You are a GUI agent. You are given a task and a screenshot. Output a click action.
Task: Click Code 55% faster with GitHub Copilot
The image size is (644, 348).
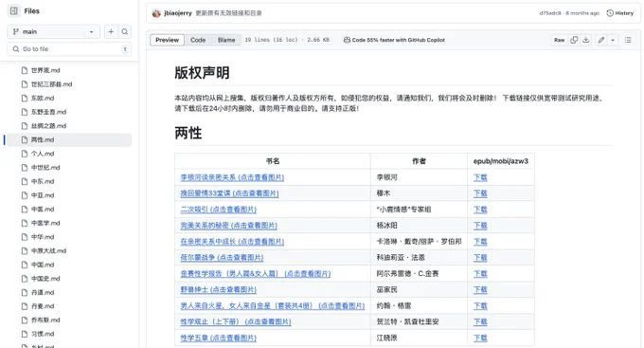tap(394, 40)
